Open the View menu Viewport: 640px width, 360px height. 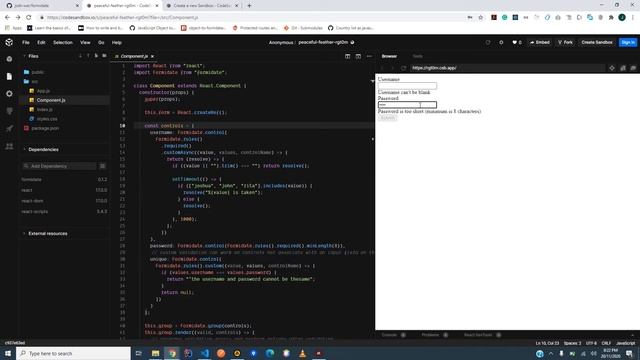coord(85,42)
